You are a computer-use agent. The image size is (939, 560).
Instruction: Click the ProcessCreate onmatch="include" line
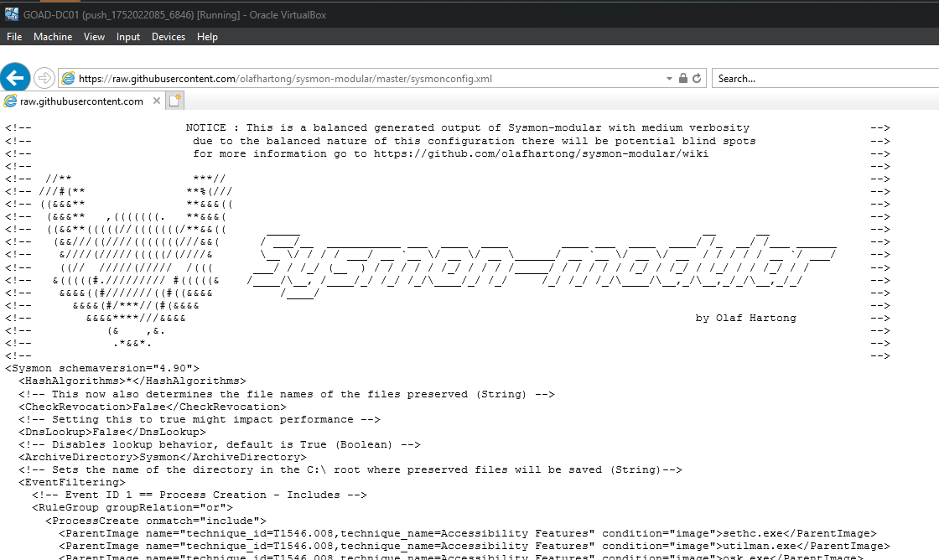(156, 521)
